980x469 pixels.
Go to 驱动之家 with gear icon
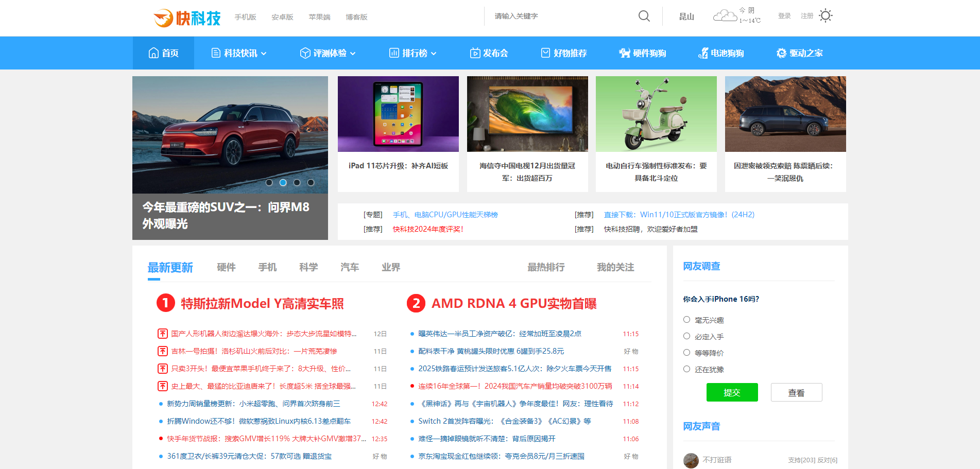click(x=799, y=53)
